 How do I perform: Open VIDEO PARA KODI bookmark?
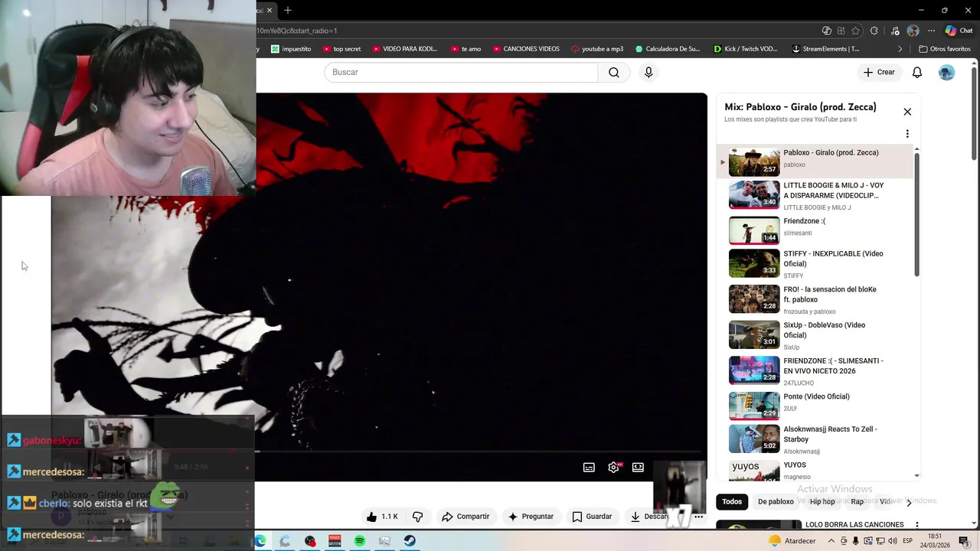[x=404, y=49]
